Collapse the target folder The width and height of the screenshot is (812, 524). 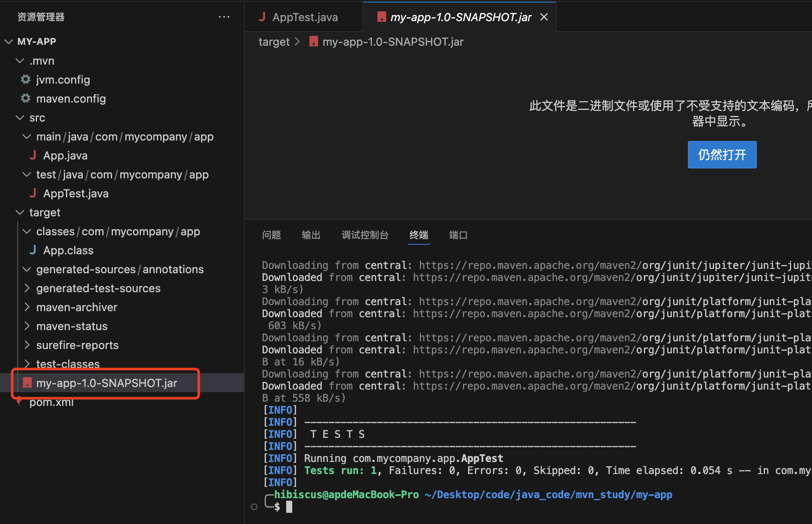tap(19, 212)
